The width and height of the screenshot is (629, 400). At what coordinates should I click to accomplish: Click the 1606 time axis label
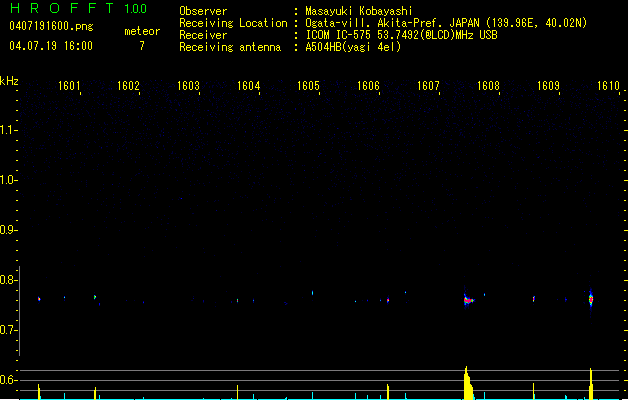click(368, 86)
